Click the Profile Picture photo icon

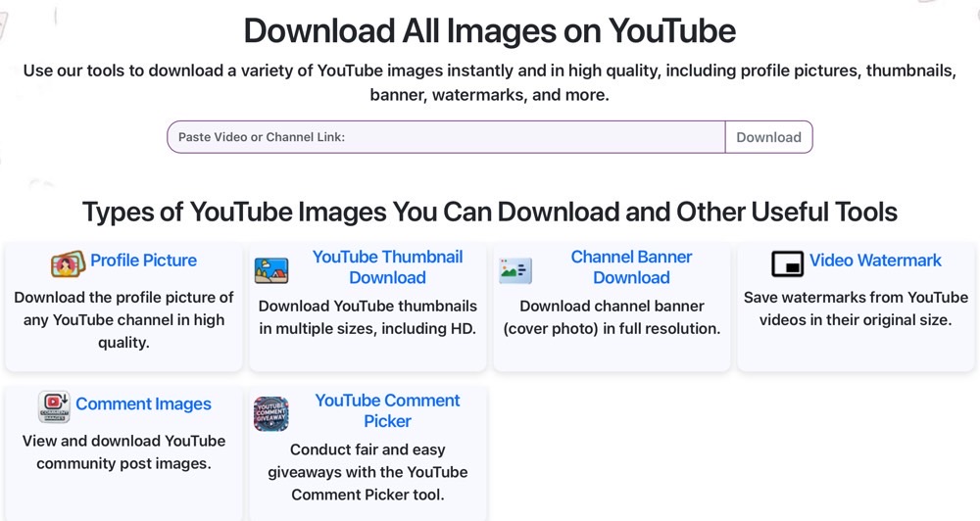pyautogui.click(x=68, y=263)
